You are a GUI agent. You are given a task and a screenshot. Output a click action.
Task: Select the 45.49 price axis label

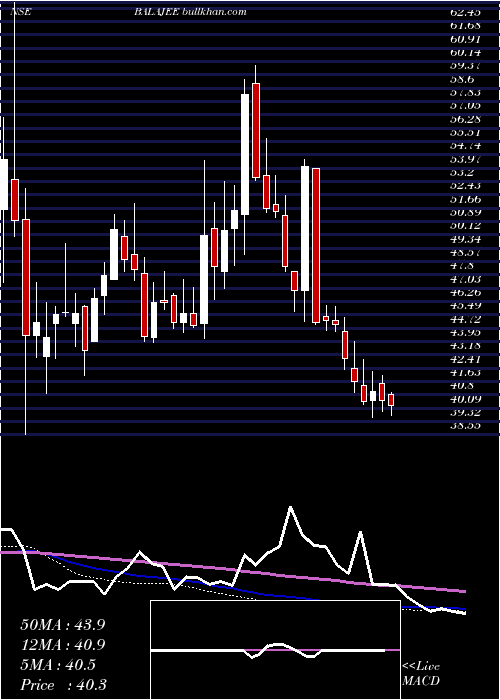click(465, 306)
